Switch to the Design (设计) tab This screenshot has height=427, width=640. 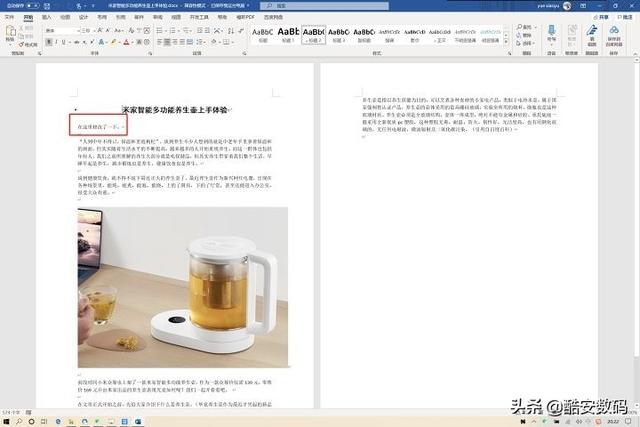(84, 17)
